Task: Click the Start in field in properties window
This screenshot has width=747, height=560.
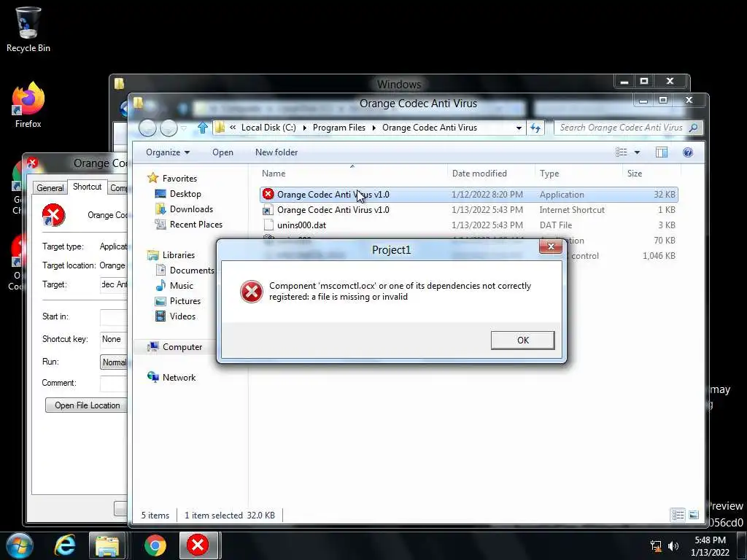Action: (113, 316)
